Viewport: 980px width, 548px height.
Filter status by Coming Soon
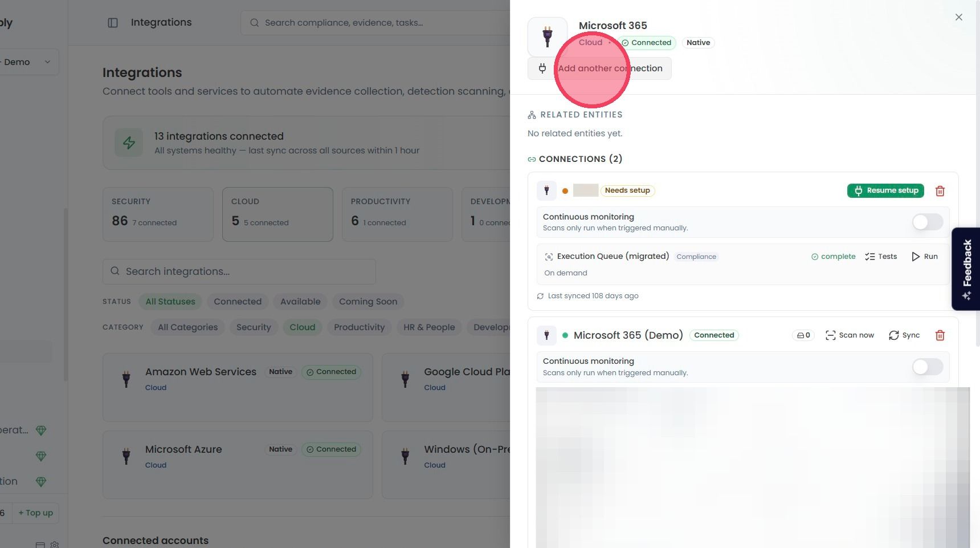pos(368,302)
